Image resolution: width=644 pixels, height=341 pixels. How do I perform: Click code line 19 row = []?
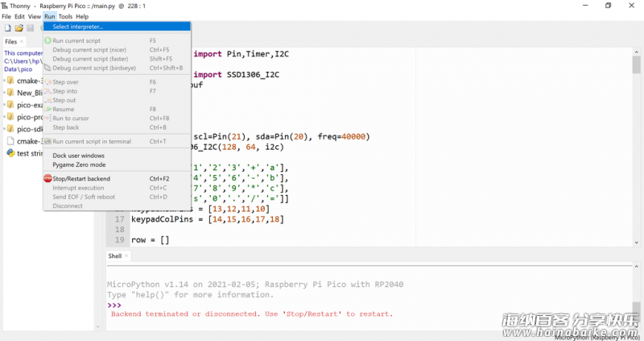(x=151, y=239)
